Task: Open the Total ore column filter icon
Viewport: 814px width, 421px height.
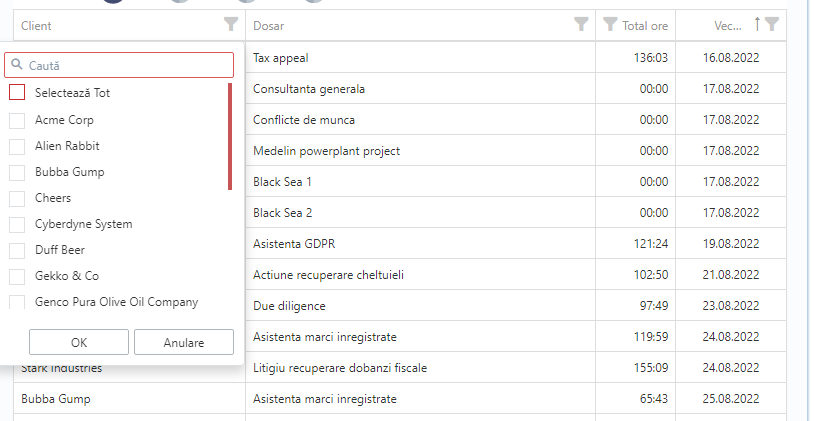Action: (610, 24)
